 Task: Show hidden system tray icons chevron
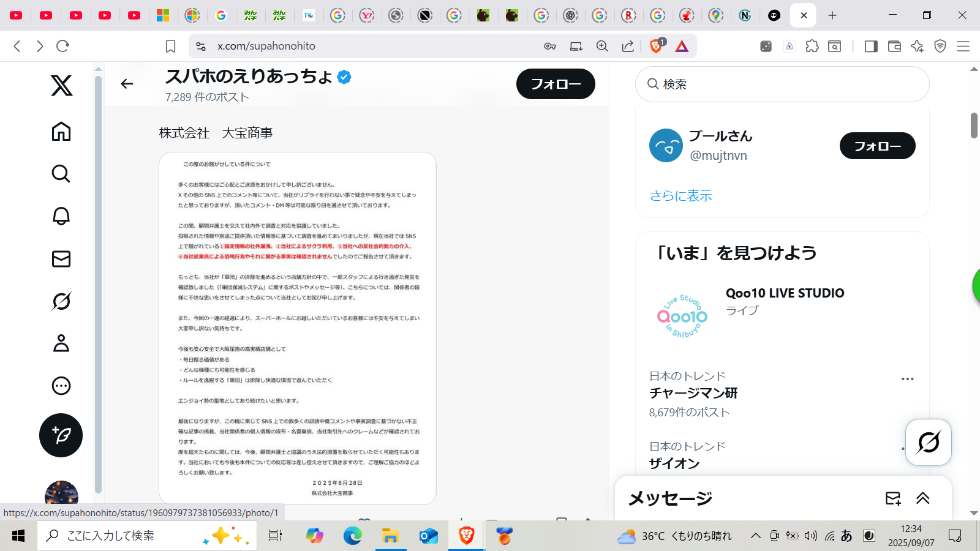pos(756,536)
